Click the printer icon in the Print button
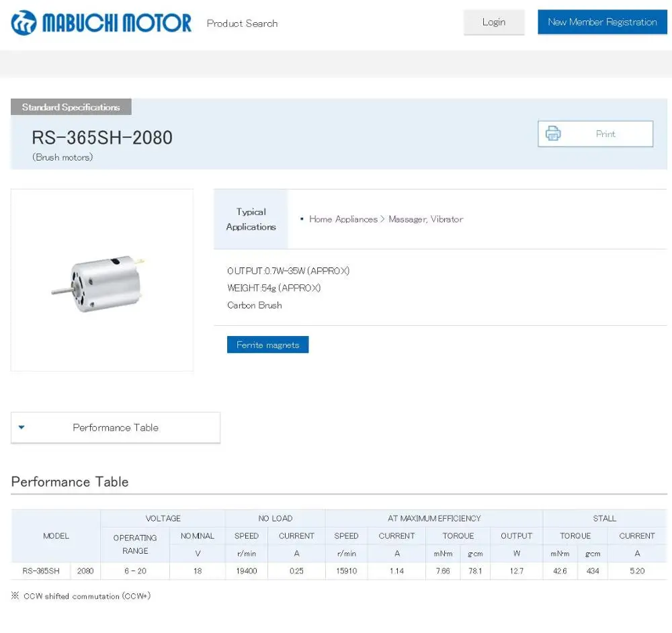Screen dimensions: 672x633 [x=553, y=134]
